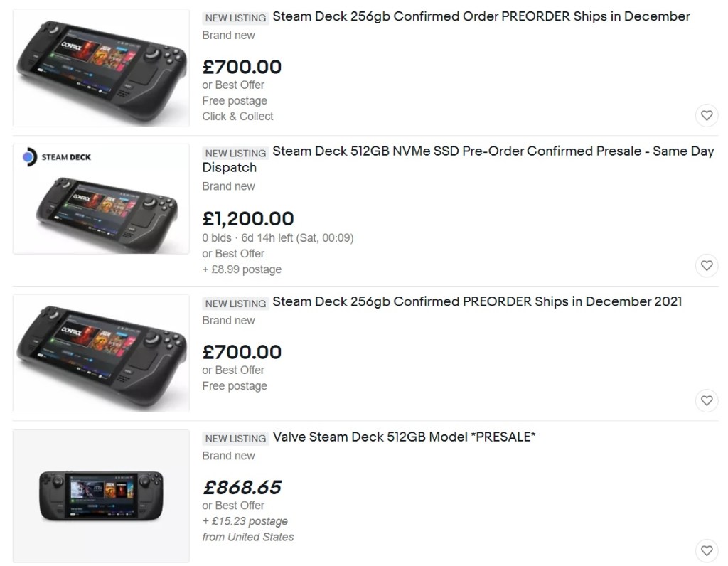
Task: Click the front-view Steam Deck thumbnail
Action: 101,496
